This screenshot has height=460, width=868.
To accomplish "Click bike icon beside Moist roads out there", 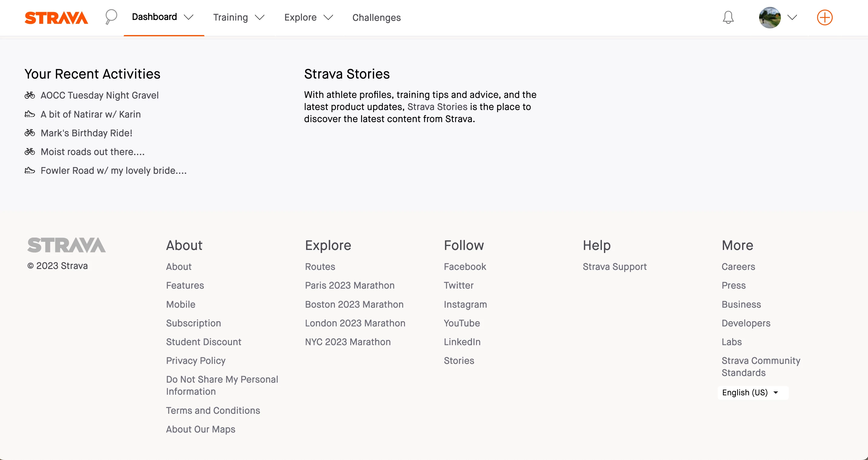I will point(30,151).
